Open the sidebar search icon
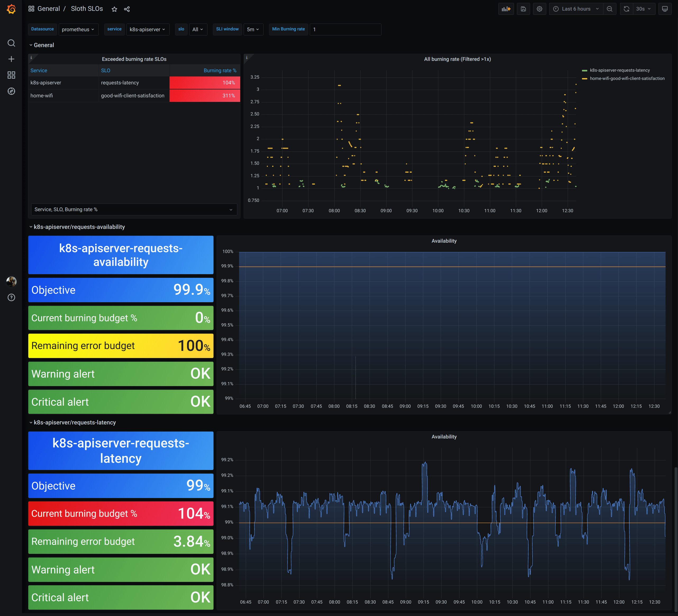Image resolution: width=678 pixels, height=616 pixels. click(11, 43)
